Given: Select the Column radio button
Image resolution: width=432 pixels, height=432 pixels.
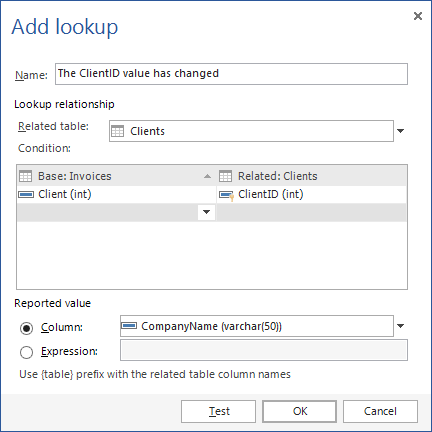Looking at the screenshot, I should [x=26, y=328].
